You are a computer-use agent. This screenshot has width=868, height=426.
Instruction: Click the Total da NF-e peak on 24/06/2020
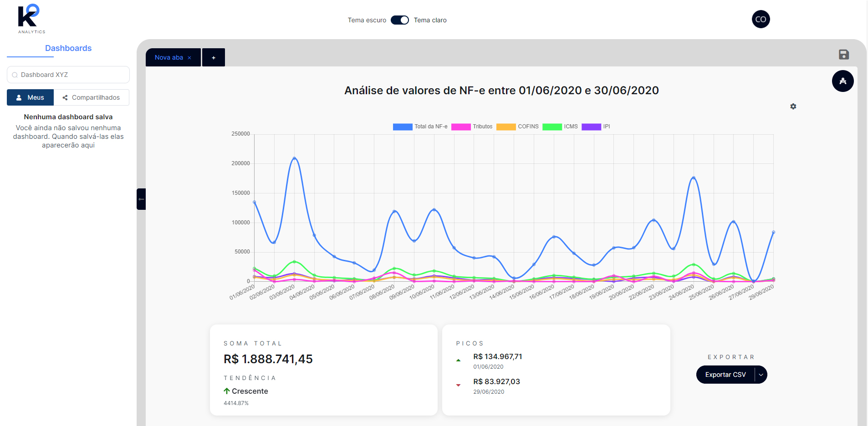[694, 178]
